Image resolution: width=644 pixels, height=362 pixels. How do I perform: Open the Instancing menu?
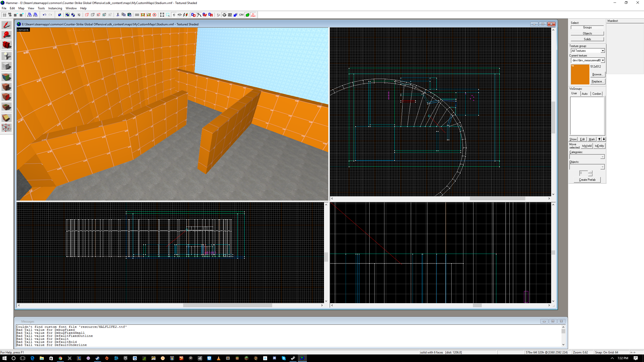tap(55, 8)
